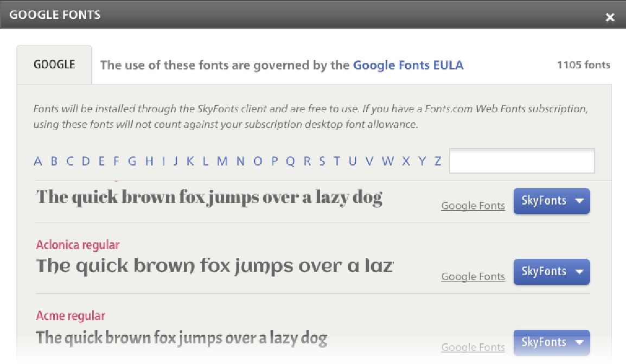The image size is (626, 364).
Task: Expand SkyFonts dropdown for Acme regular
Action: pyautogui.click(x=552, y=342)
